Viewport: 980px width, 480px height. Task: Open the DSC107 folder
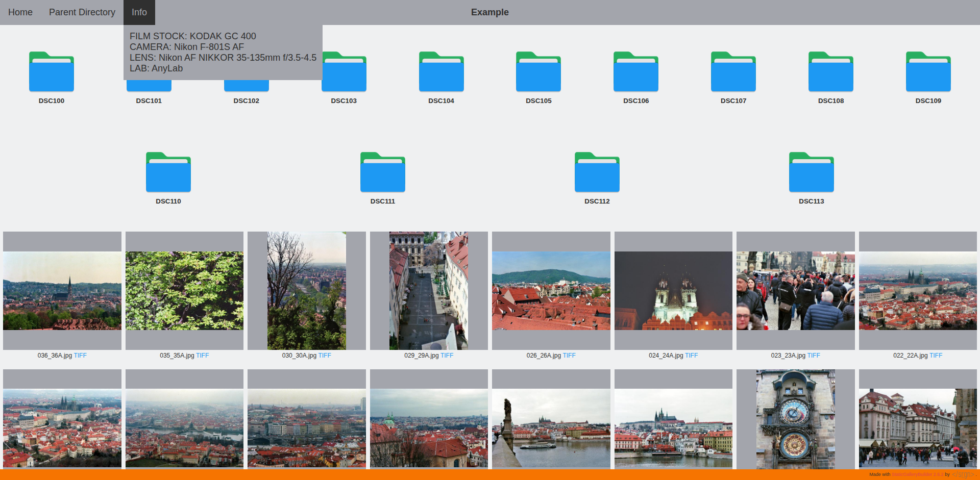coord(733,72)
